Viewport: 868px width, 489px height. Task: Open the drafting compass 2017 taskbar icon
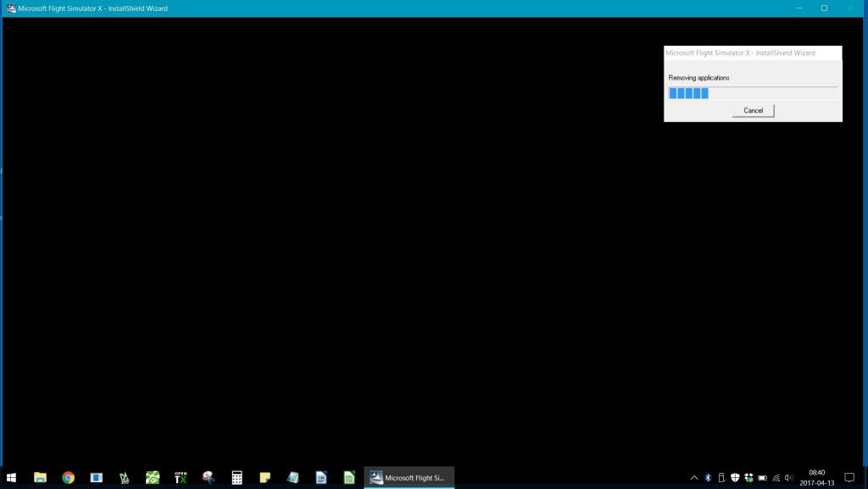(x=124, y=477)
